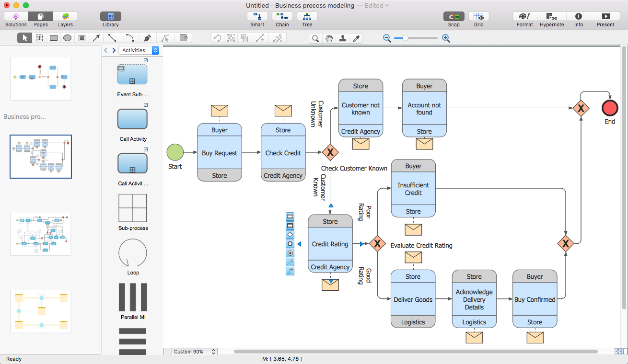
Task: Open the Edited title dropdown chevron
Action: coord(387,6)
